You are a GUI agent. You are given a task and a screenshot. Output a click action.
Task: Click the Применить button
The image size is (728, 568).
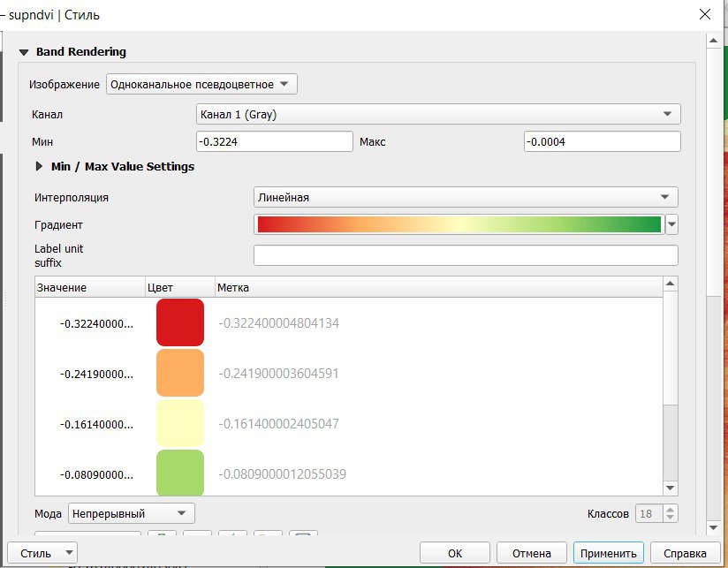(608, 553)
